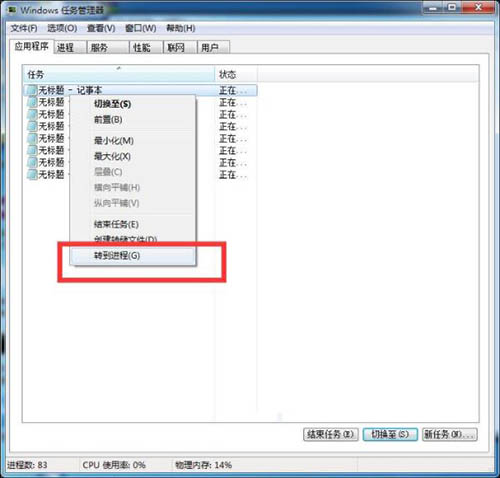Click greyed 横向平铺(H) context menu entry
The image size is (500, 478).
pos(133,187)
